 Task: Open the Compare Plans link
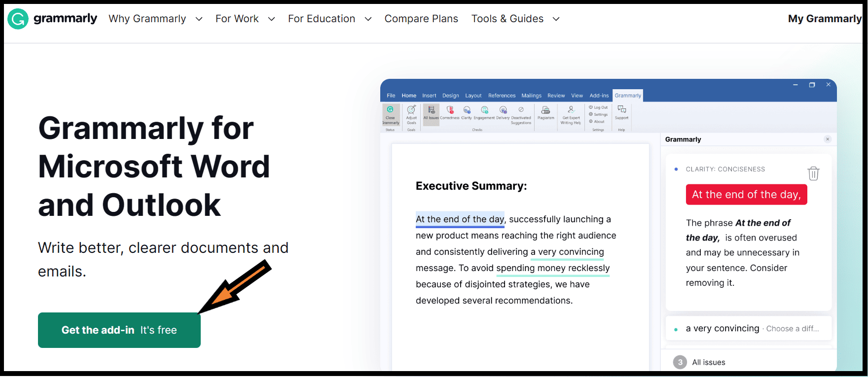(x=421, y=19)
